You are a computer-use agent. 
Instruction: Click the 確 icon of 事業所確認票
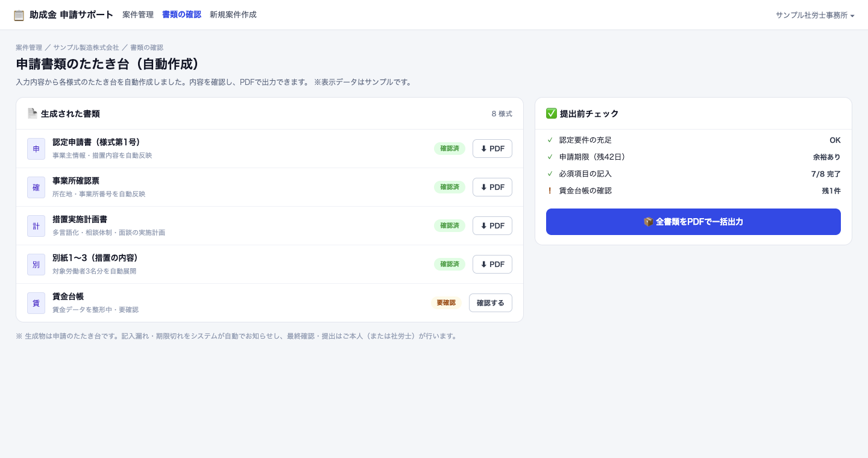[x=36, y=187]
